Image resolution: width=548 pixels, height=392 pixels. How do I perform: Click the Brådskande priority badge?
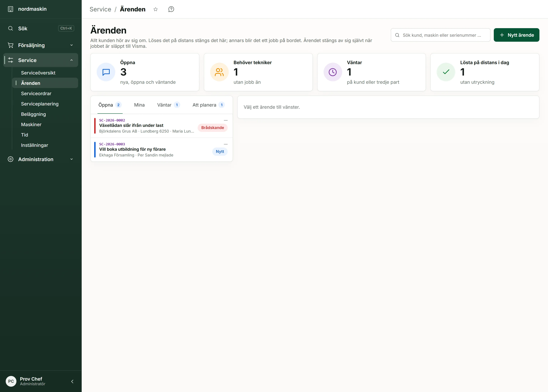pyautogui.click(x=212, y=128)
